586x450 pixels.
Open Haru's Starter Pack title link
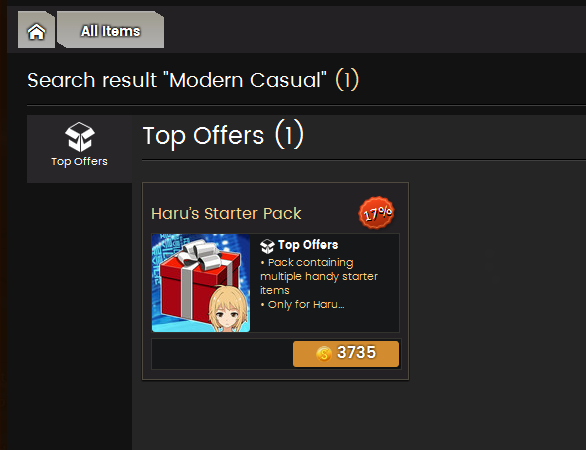point(226,214)
